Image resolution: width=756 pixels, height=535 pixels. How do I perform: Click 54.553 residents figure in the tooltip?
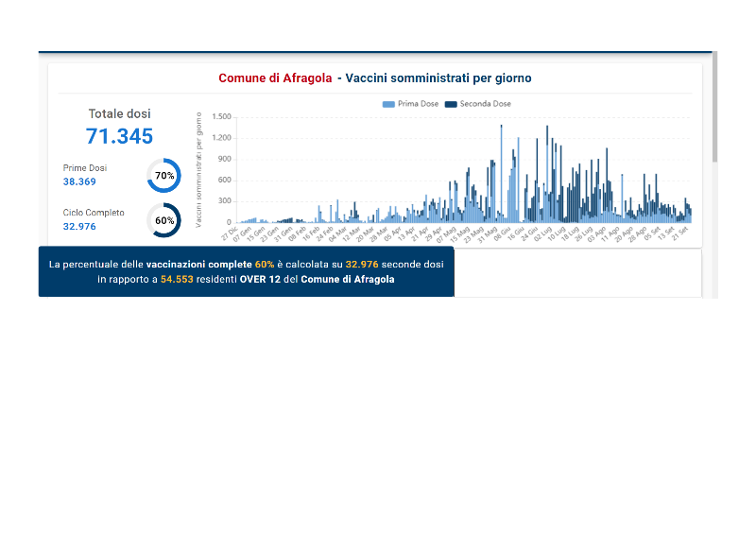coord(177,280)
